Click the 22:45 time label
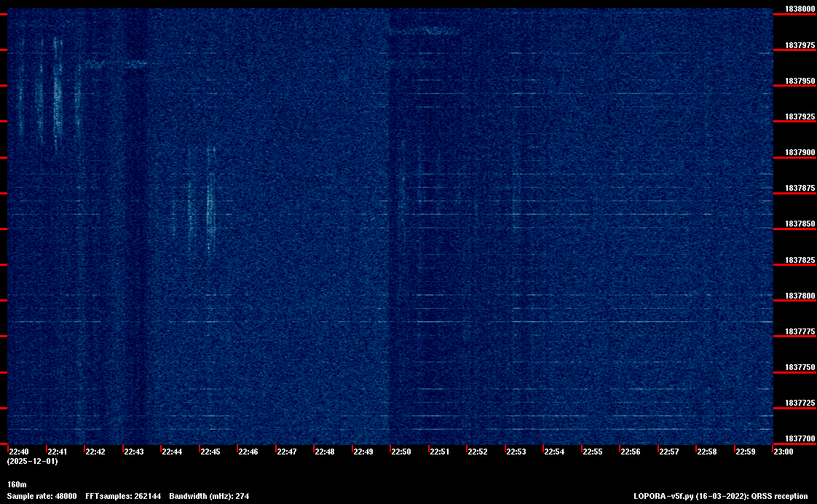 coord(210,452)
